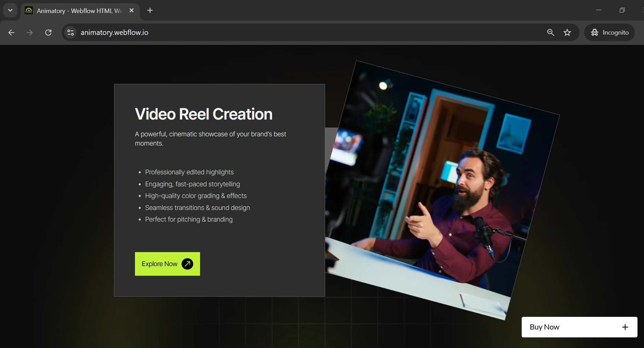
Task: Reload the current page
Action: 48,33
